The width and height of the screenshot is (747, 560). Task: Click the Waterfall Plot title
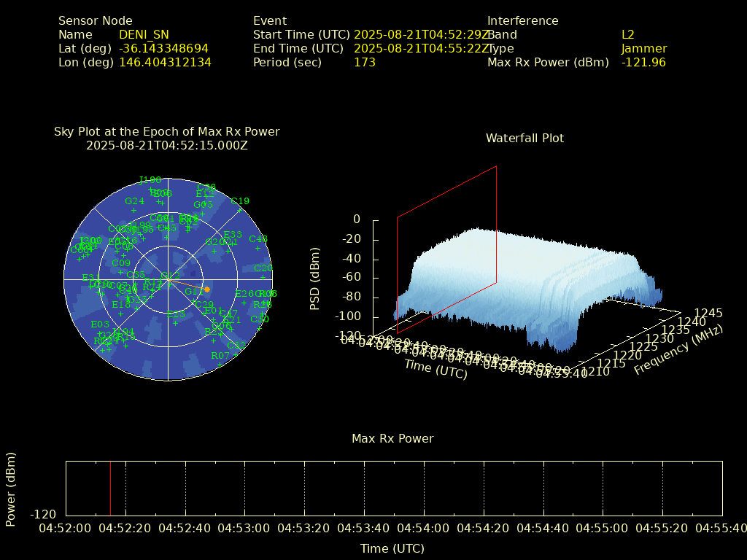(x=525, y=138)
